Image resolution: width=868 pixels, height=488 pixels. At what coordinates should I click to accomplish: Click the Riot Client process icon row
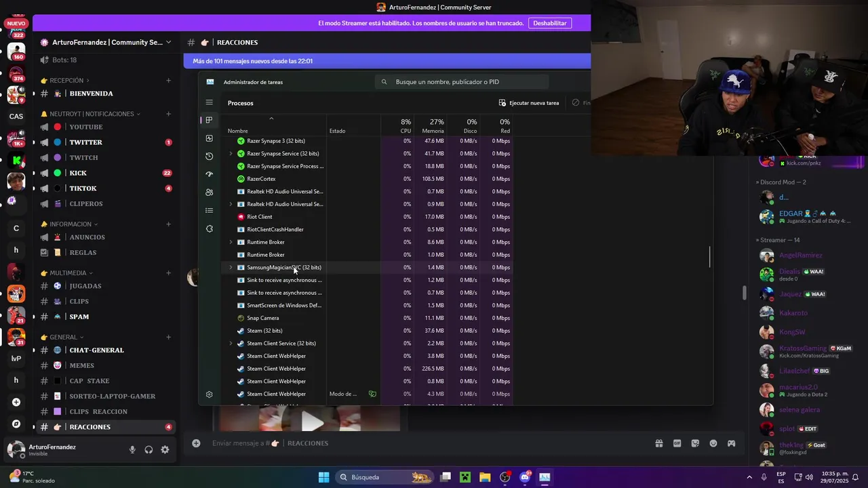[368, 217]
